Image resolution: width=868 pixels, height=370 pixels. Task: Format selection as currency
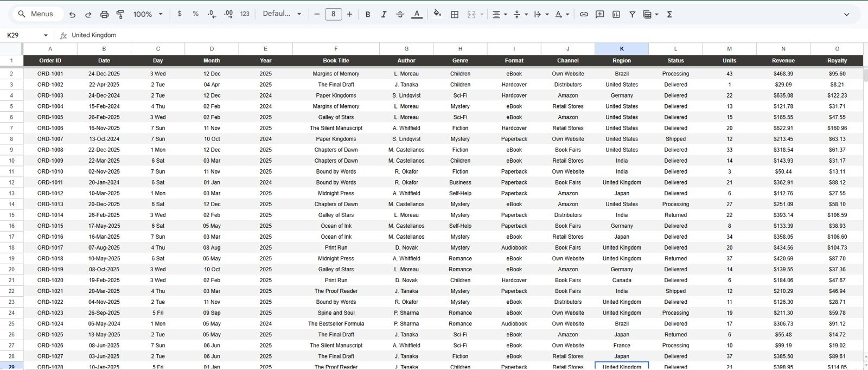(x=180, y=14)
